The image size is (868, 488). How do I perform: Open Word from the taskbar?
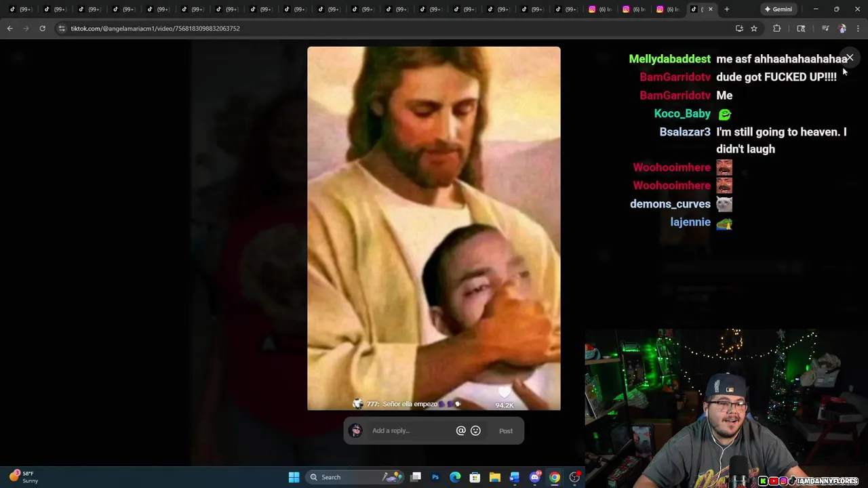click(x=515, y=477)
